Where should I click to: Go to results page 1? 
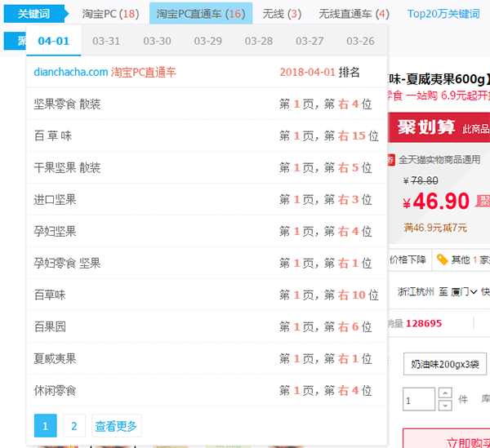[45, 425]
